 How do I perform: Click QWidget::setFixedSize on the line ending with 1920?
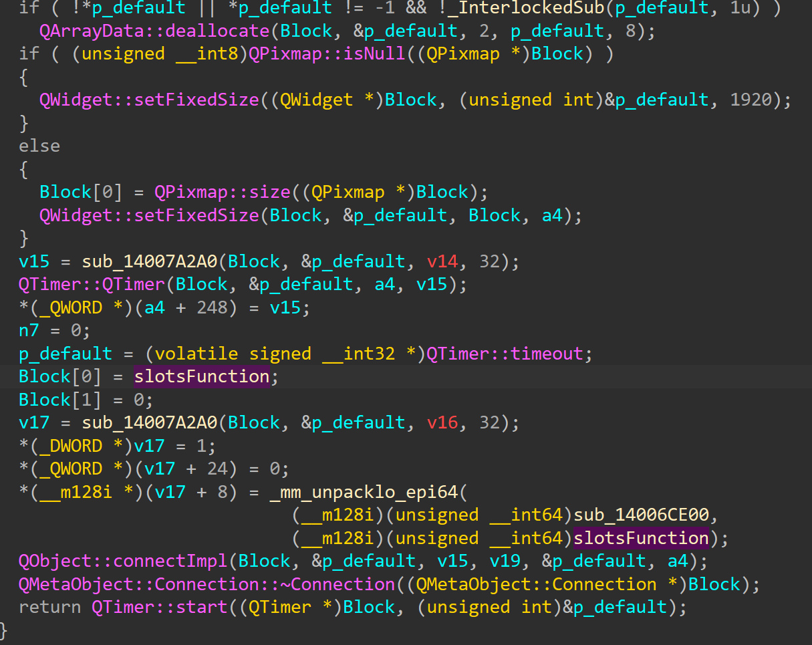click(x=149, y=100)
